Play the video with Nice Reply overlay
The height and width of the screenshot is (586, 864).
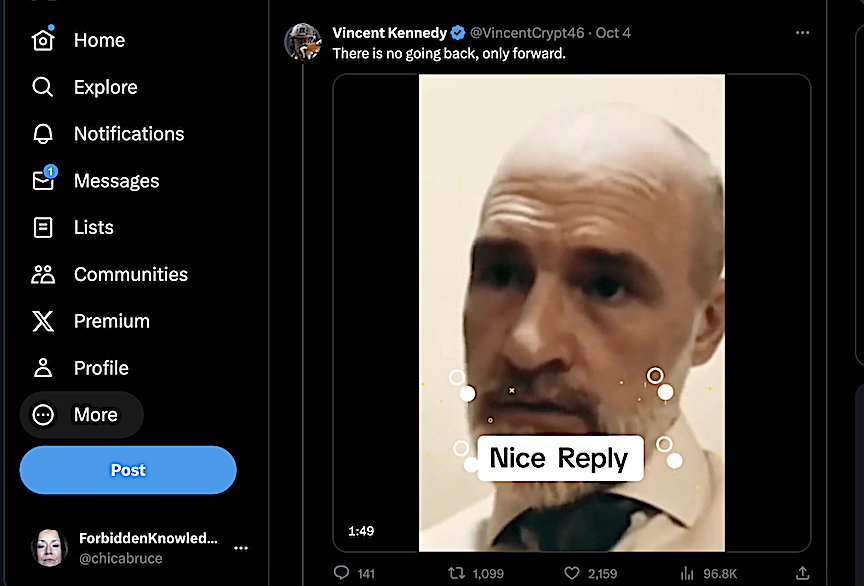(x=571, y=312)
